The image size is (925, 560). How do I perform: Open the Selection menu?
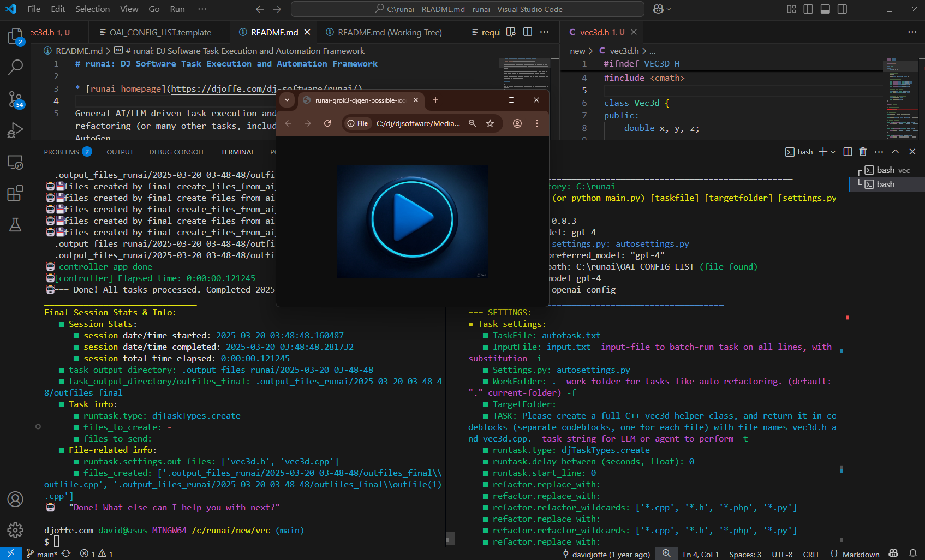[x=92, y=9]
